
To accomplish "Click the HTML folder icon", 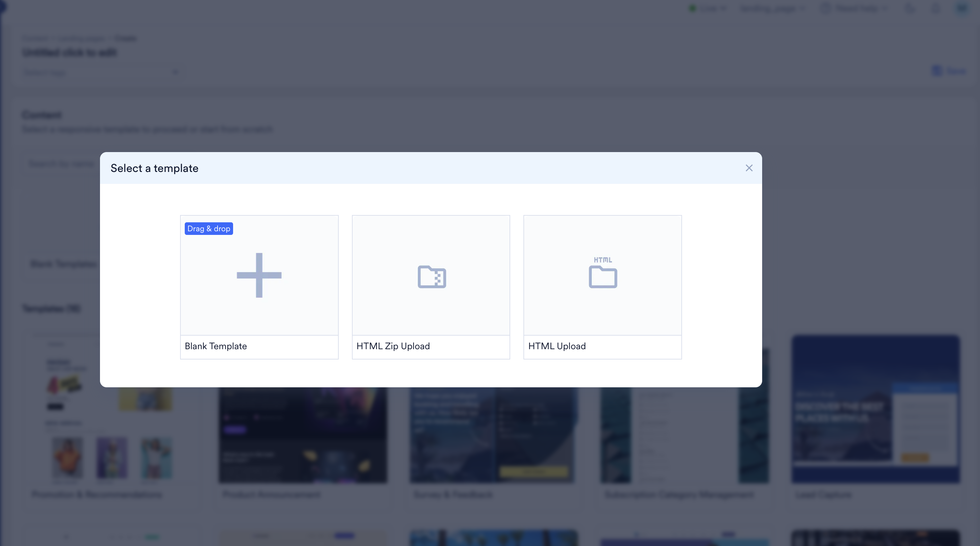I will point(603,272).
